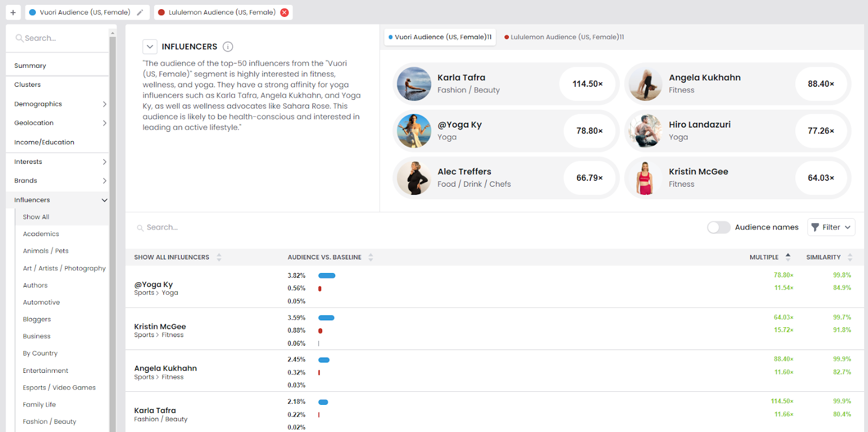This screenshot has width=868, height=432.
Task: Expand Demographics in sidebar
Action: [x=105, y=104]
